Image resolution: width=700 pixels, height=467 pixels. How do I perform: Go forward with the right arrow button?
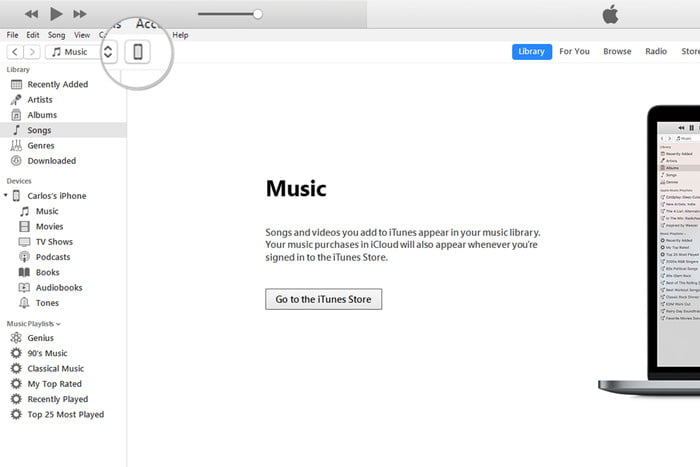pos(32,52)
